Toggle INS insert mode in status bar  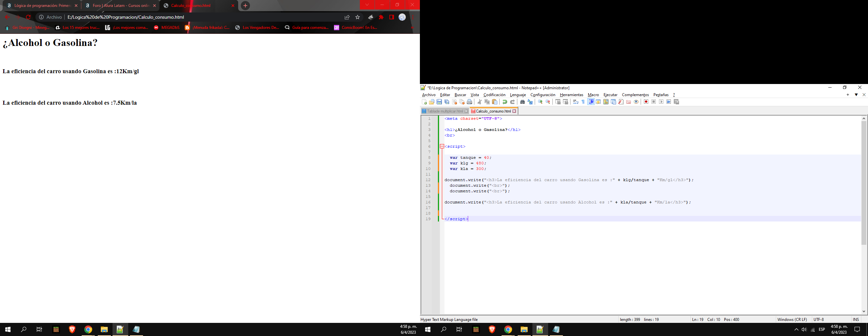856,320
